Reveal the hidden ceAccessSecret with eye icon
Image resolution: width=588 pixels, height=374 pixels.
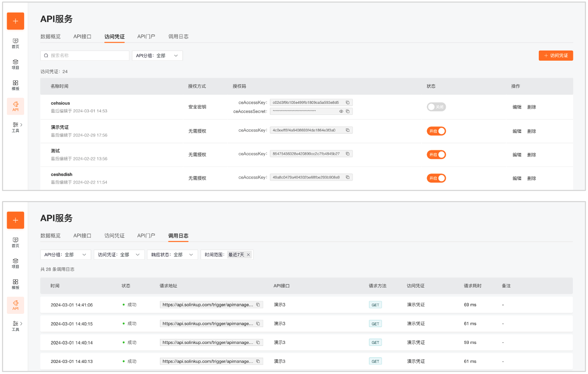click(x=341, y=111)
